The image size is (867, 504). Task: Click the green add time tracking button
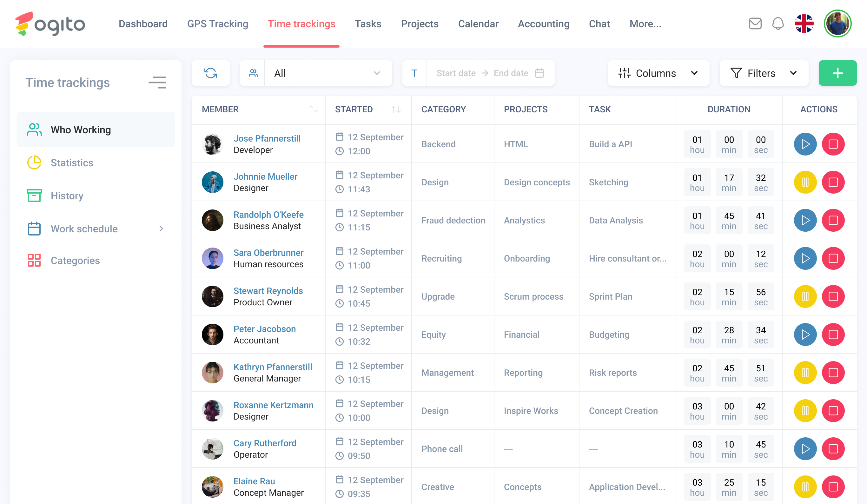(x=837, y=73)
